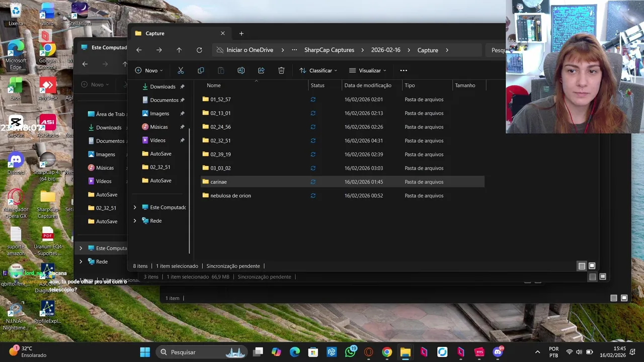Select folder 02_32_51 in file list

pos(342,141)
